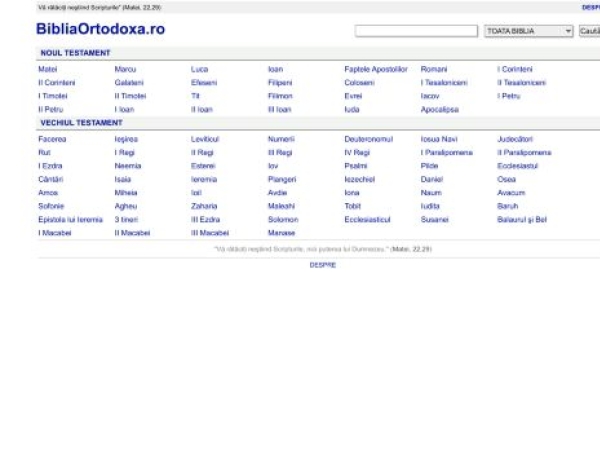
Task: Open the book Iona
Action: [x=352, y=193]
